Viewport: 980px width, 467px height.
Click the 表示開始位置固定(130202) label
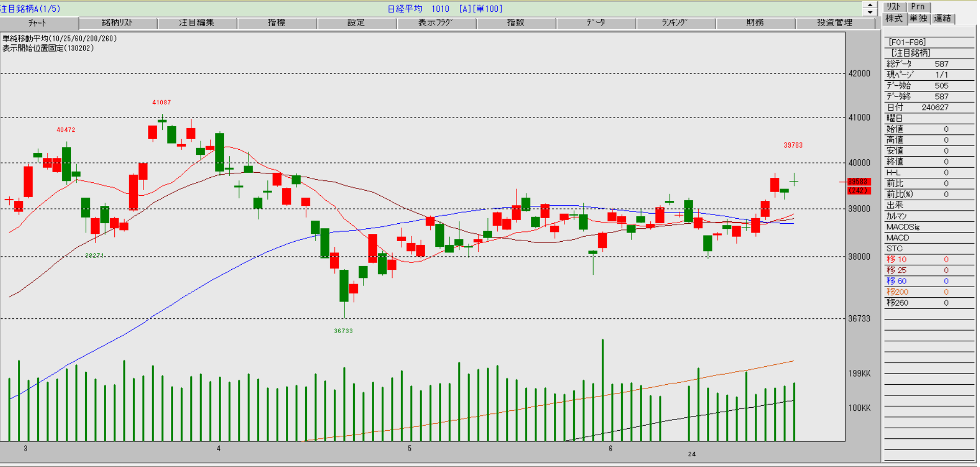[x=48, y=48]
